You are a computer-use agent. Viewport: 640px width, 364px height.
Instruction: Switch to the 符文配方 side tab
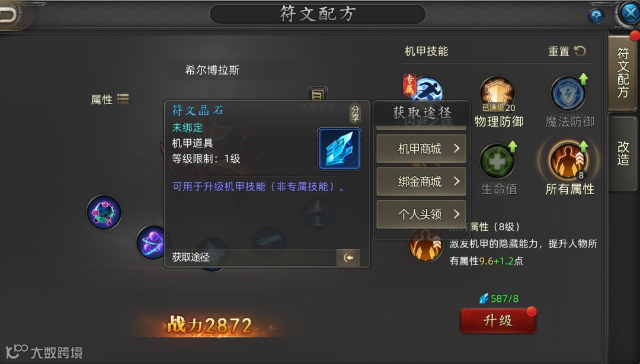(x=622, y=73)
